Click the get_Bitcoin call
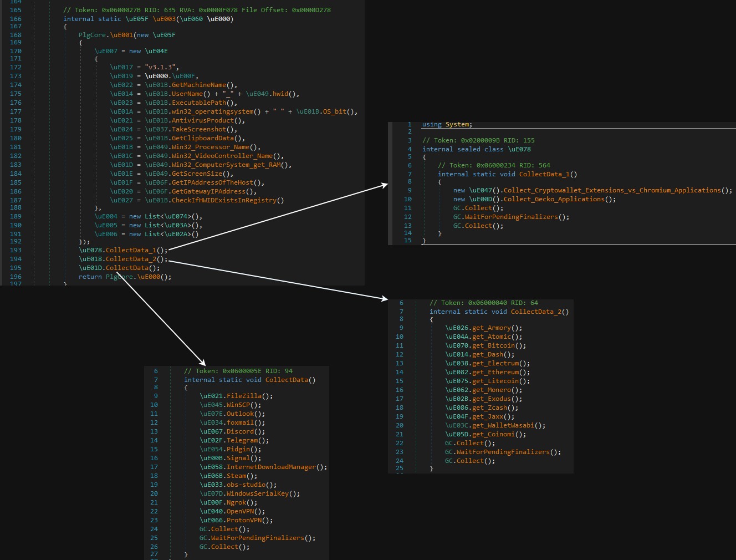 pyautogui.click(x=493, y=345)
